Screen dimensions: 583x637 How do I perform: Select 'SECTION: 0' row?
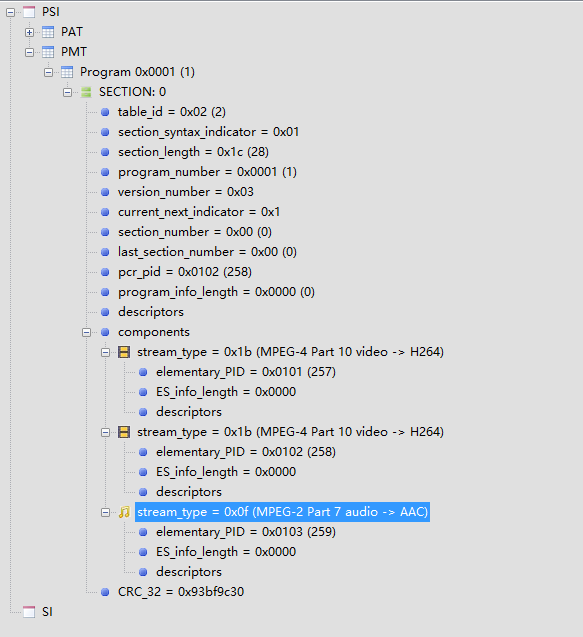tap(132, 92)
